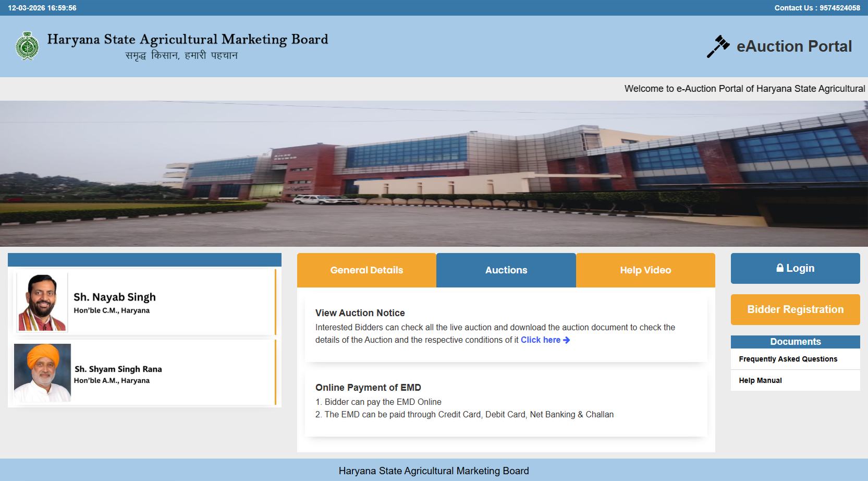Click the Haryana Marketing Board emblem logo

coord(27,46)
